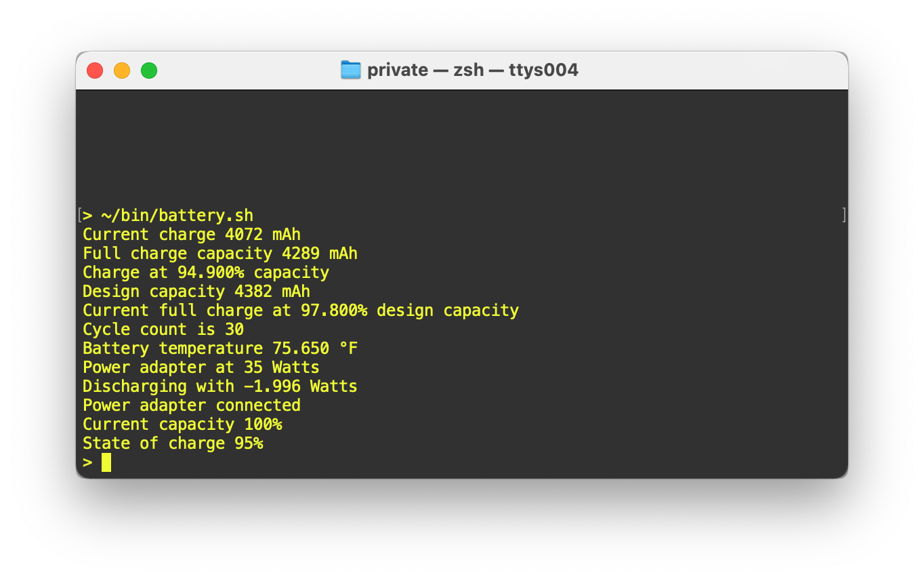Image resolution: width=924 pixels, height=579 pixels.
Task: Click 'Current full charge at 97.800%' line
Action: pyautogui.click(x=301, y=311)
